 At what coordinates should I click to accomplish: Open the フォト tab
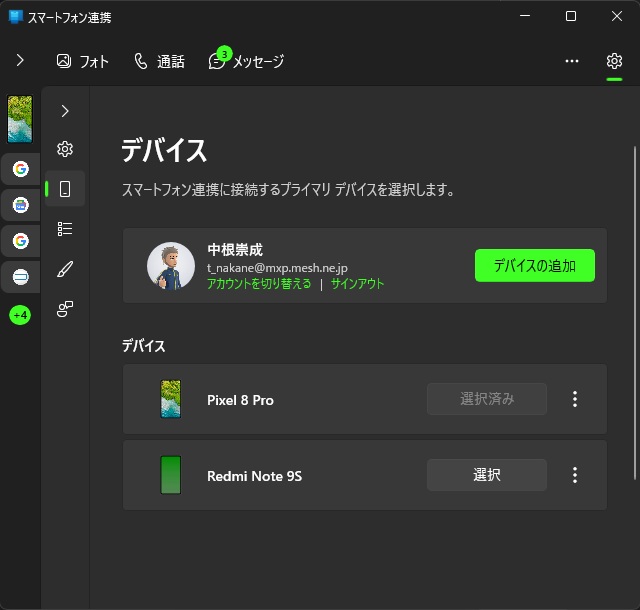point(82,61)
